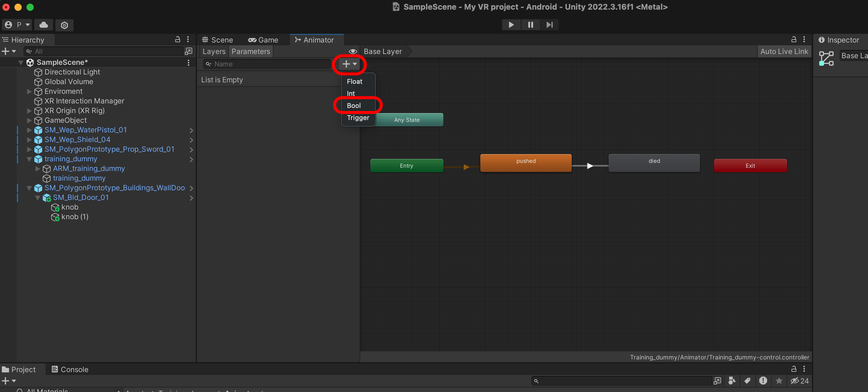
Task: Toggle Animator parameters eye visibility icon
Action: click(352, 51)
